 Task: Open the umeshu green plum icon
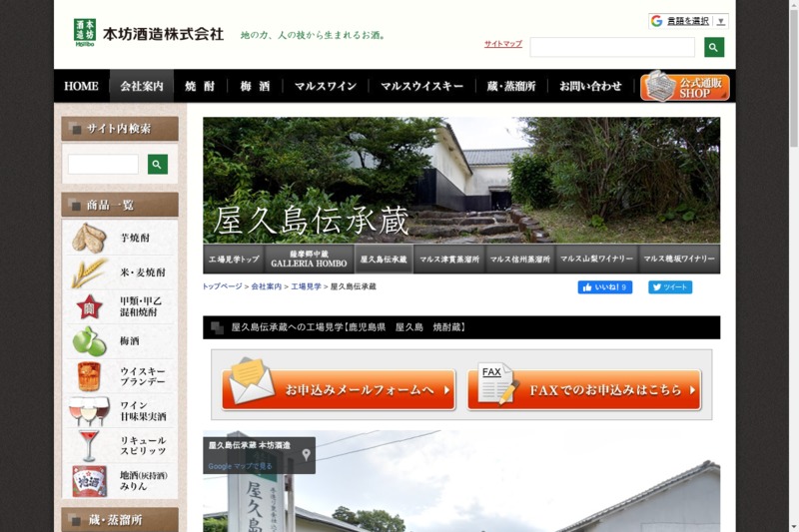(x=90, y=341)
